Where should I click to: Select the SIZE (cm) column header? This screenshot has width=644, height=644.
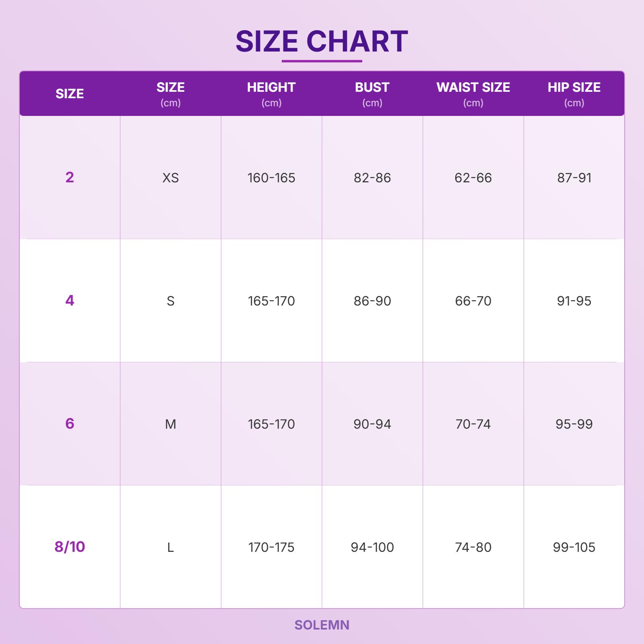(170, 93)
